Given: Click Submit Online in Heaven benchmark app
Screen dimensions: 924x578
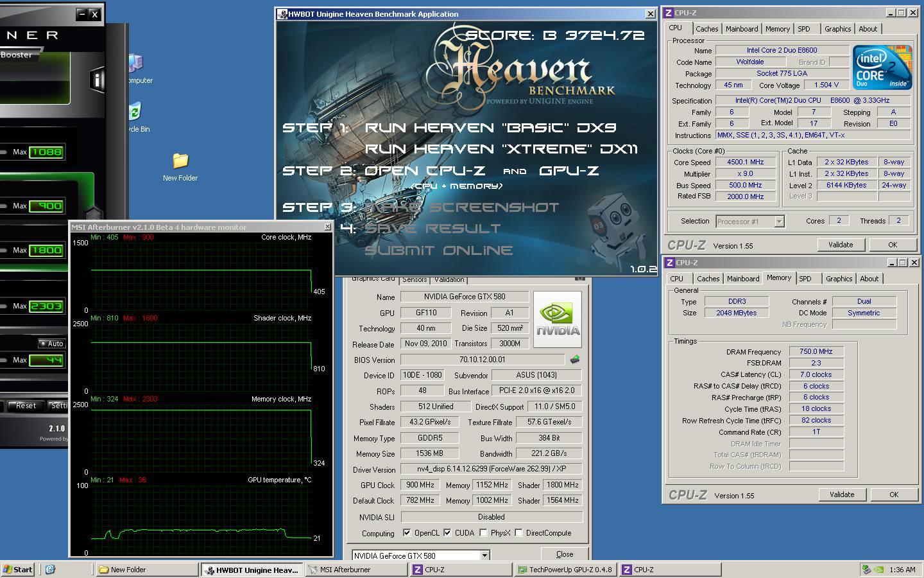Looking at the screenshot, I should [438, 250].
